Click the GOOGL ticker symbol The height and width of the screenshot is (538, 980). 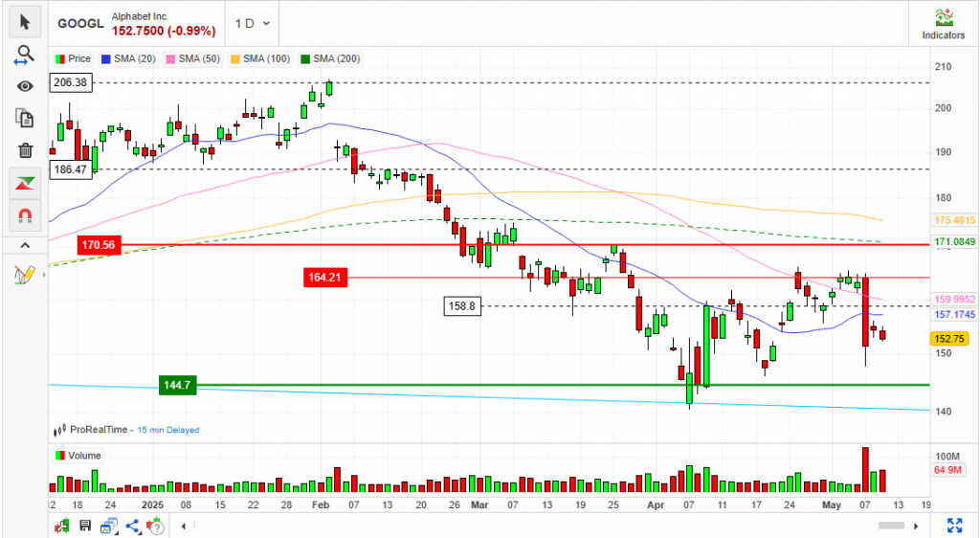80,24
